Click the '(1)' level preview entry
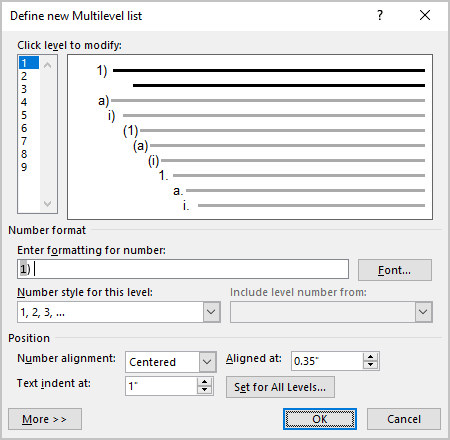The width and height of the screenshot is (450, 440). [x=130, y=131]
